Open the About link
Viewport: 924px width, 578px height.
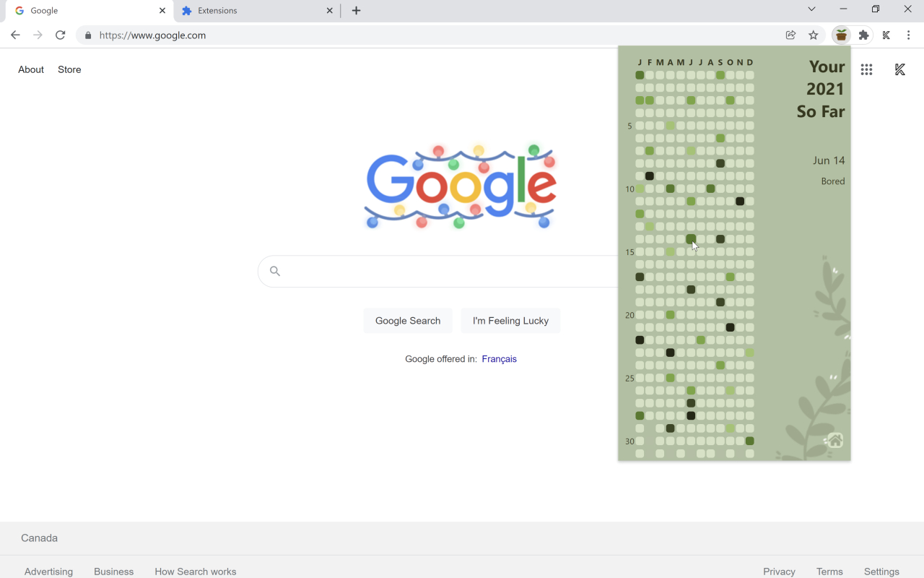31,69
